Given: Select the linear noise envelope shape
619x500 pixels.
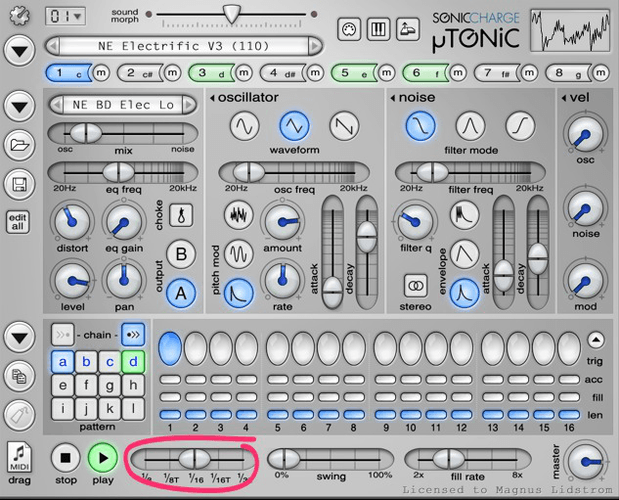Looking at the screenshot, I should click(x=465, y=254).
